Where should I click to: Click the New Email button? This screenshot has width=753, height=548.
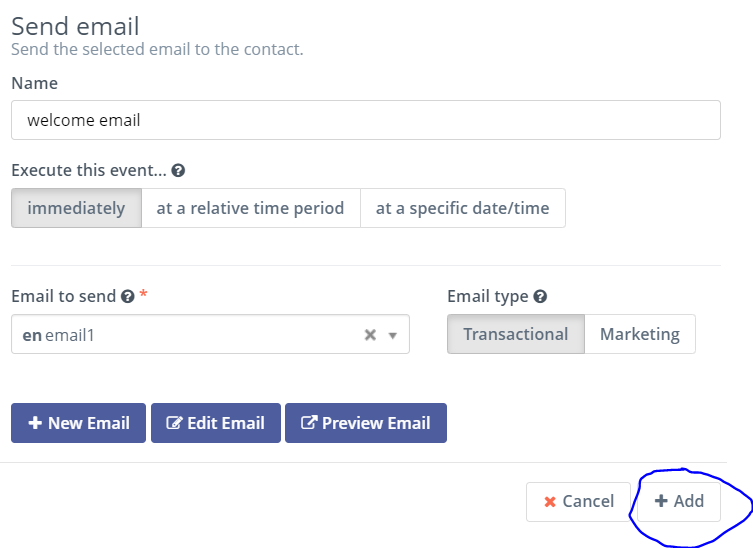[x=78, y=423]
